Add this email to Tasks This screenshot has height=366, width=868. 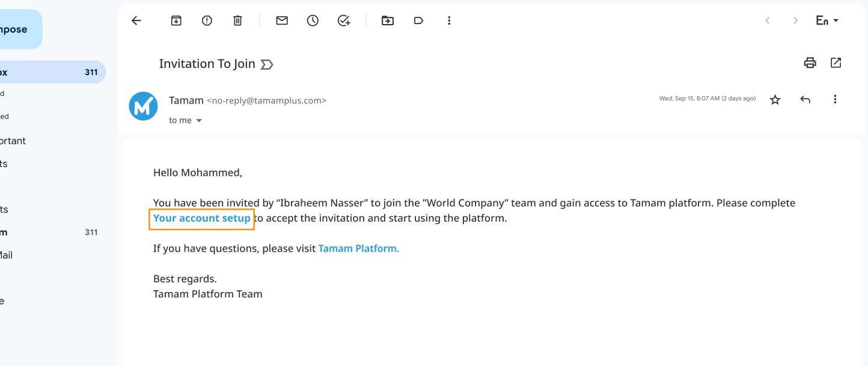pos(344,20)
